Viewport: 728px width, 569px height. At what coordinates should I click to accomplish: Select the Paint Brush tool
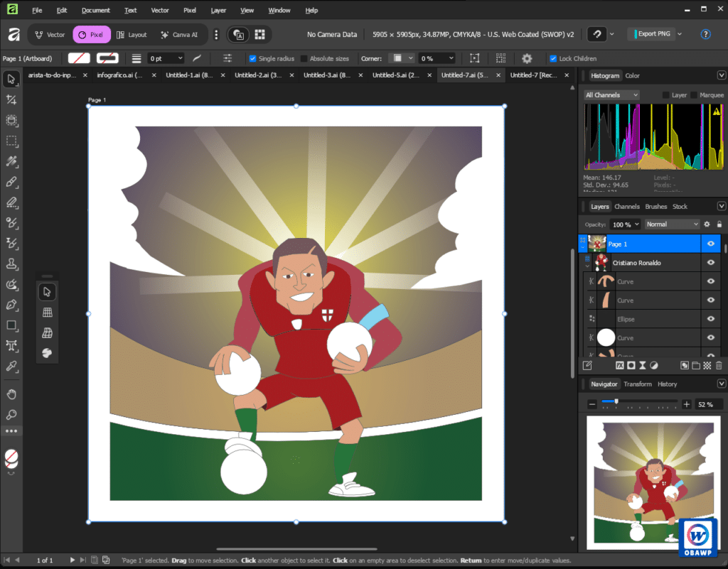11,182
